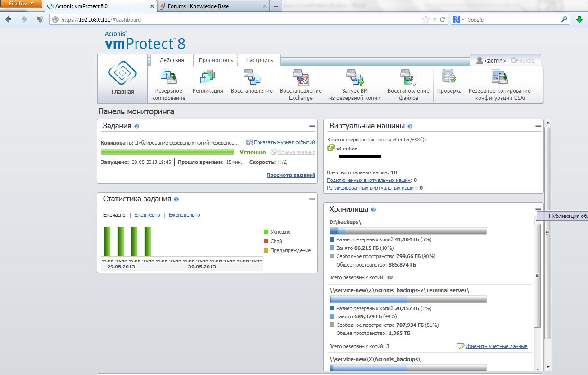Open Firefox downloads green arrow
588x375 pixels.
pyautogui.click(x=579, y=20)
